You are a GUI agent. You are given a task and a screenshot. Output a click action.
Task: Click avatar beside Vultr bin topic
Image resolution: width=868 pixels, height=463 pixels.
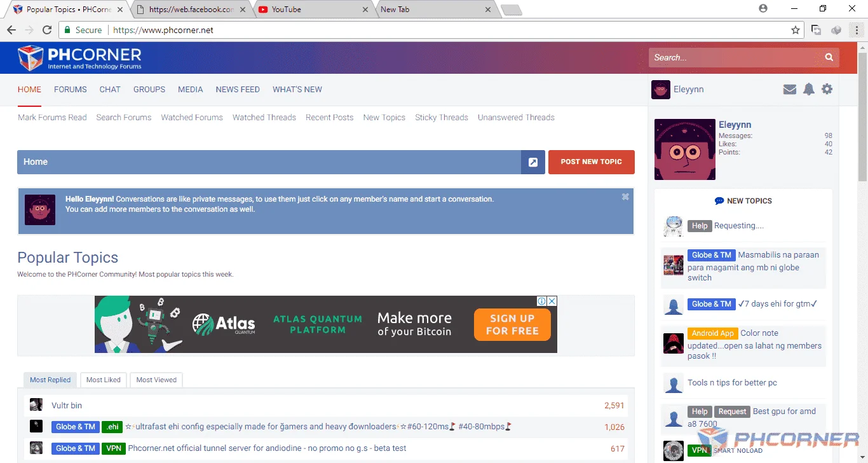click(36, 405)
